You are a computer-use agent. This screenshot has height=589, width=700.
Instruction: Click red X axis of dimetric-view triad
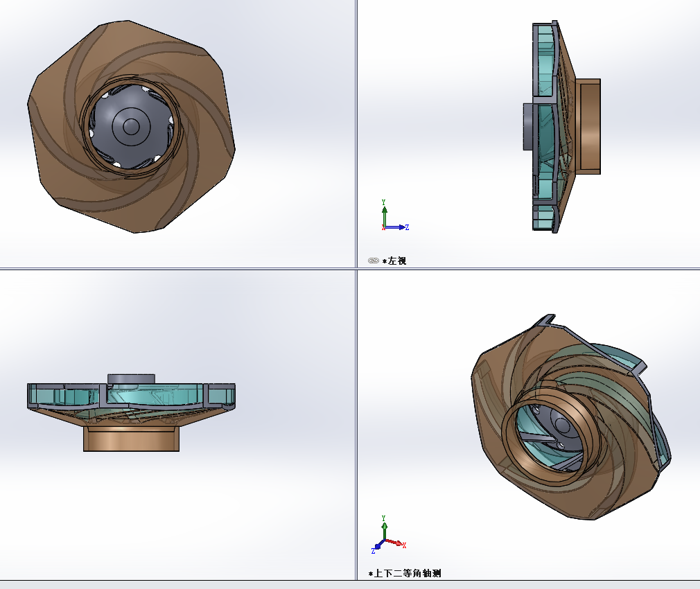point(396,543)
